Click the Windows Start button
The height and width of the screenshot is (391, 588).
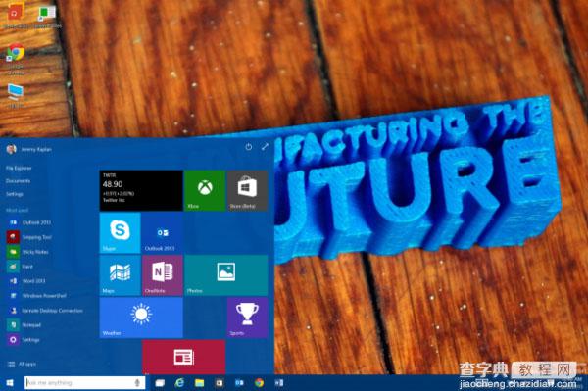(x=10, y=383)
